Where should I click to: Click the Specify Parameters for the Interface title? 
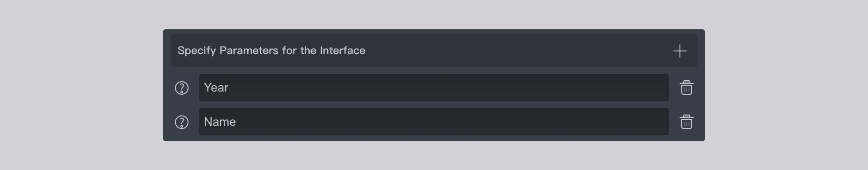coord(271,51)
